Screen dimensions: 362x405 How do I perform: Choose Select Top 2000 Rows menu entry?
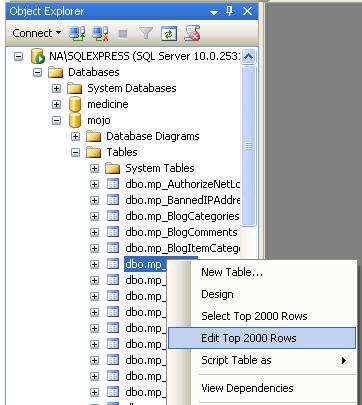click(x=254, y=316)
